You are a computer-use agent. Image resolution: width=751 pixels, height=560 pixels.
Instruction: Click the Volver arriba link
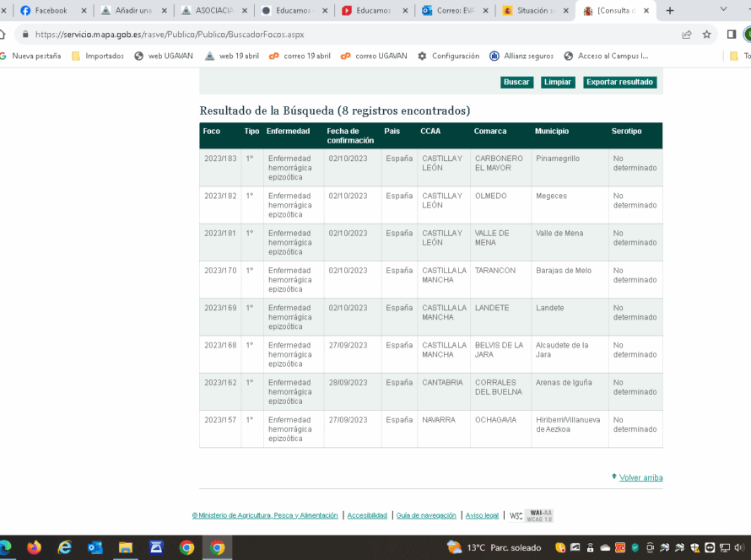(640, 477)
